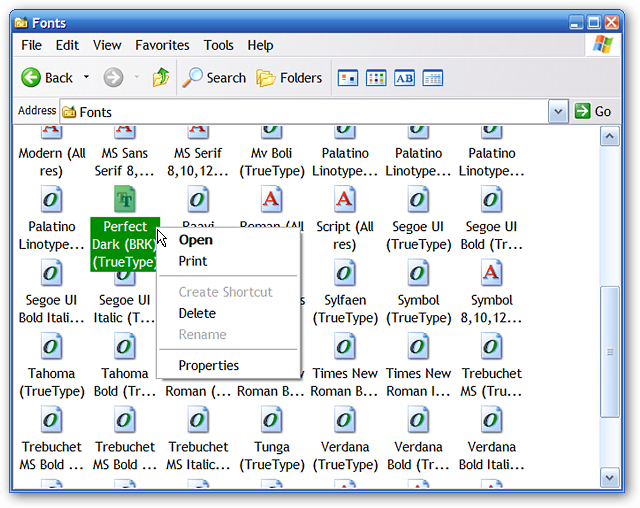The width and height of the screenshot is (640, 508).
Task: Click the MS Serif 8,10,12... label
Action: (x=198, y=162)
